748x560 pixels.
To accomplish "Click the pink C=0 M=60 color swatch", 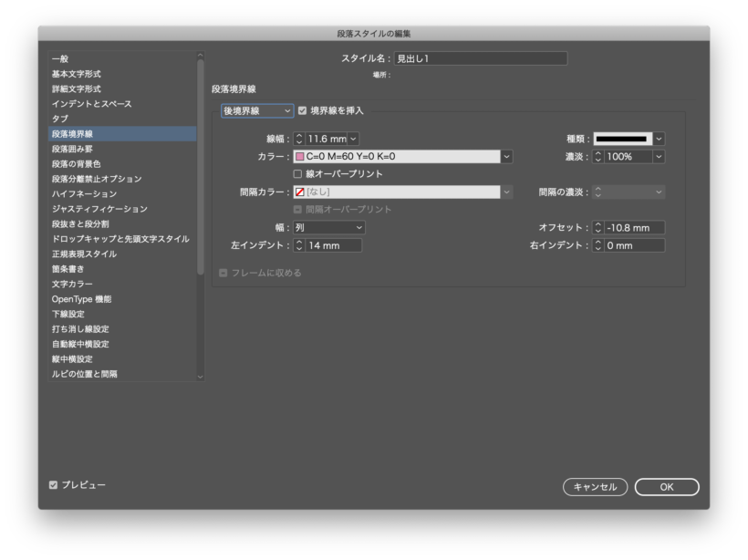I will 299,157.
